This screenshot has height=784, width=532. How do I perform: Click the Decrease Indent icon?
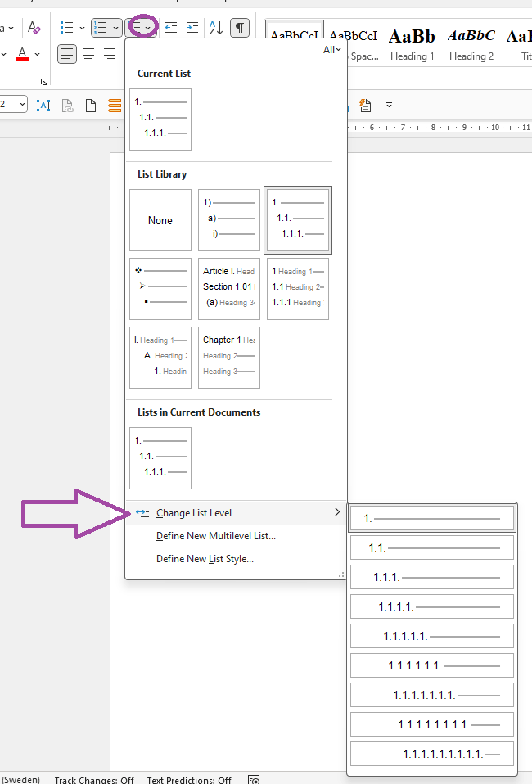(171, 28)
